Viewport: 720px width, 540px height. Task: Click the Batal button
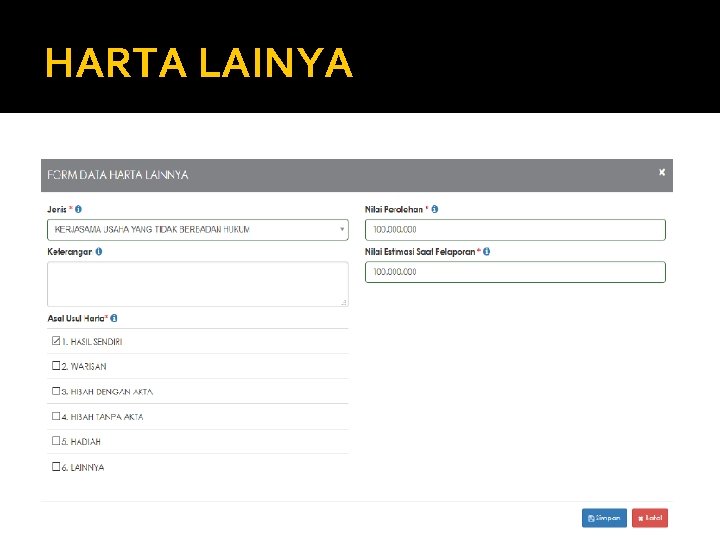pos(650,518)
